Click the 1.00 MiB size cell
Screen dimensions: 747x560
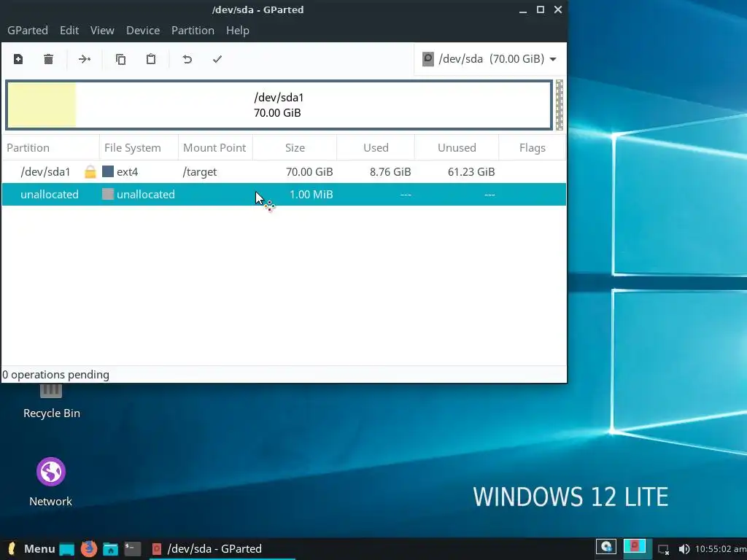(311, 194)
